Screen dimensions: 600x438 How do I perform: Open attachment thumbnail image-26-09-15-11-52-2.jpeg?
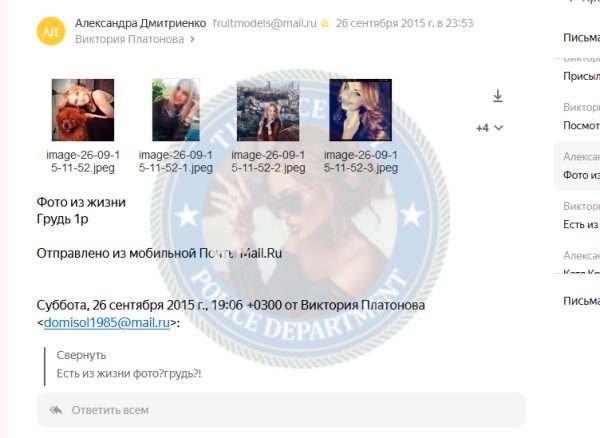268,110
